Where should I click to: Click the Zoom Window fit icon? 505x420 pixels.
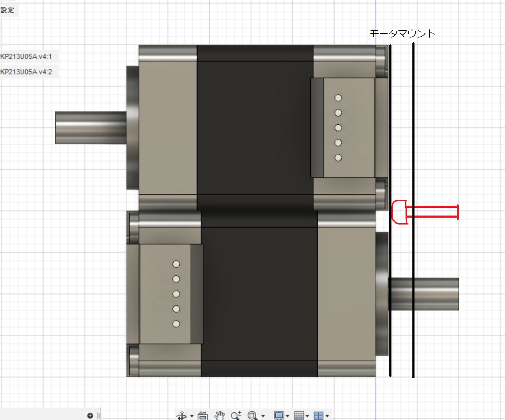[253, 415]
